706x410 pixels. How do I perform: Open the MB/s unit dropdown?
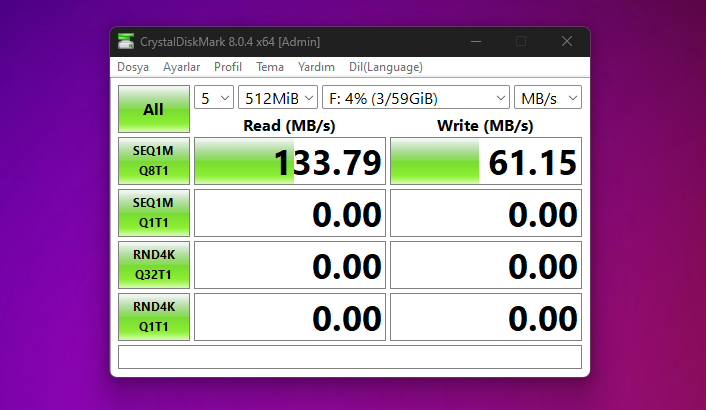[548, 98]
